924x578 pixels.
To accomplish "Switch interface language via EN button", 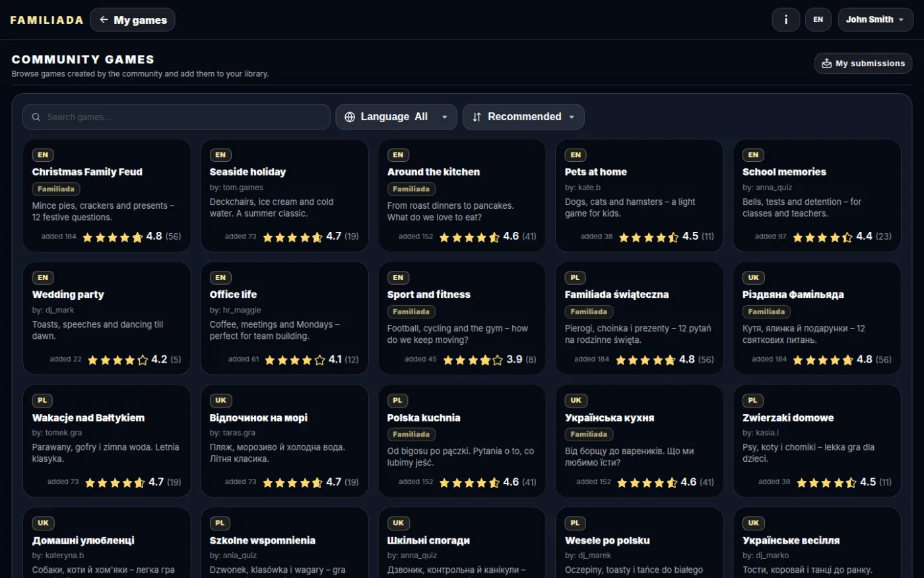I will (818, 20).
